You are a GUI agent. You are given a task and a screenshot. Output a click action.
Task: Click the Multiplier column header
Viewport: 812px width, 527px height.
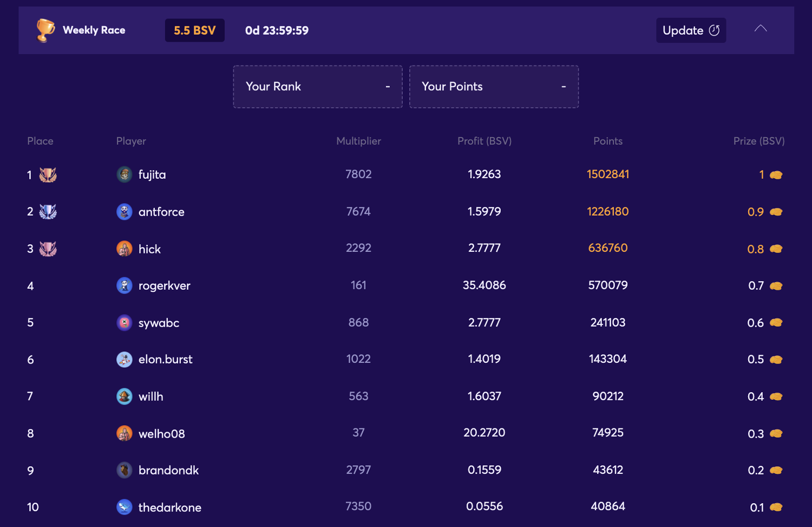(358, 141)
